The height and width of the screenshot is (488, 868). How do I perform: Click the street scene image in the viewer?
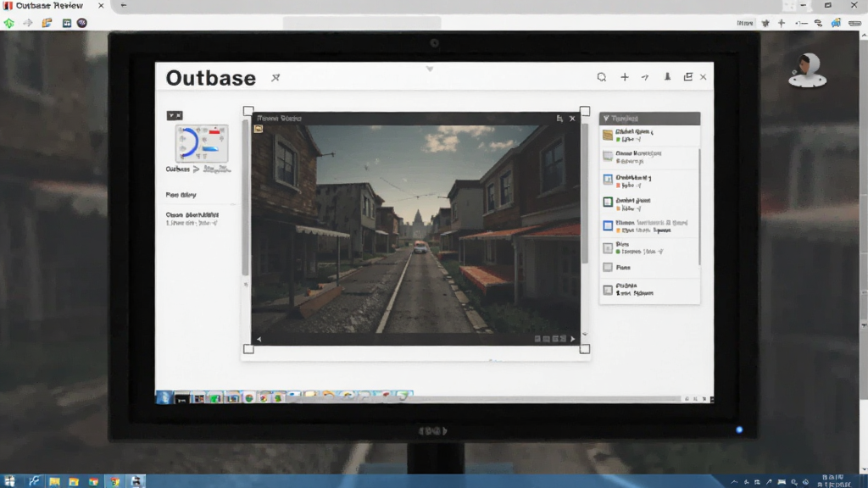click(x=415, y=229)
